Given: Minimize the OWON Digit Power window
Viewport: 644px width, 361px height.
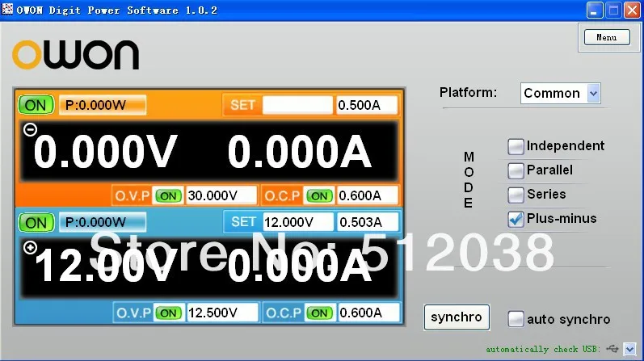Looking at the screenshot, I should click(x=594, y=10).
